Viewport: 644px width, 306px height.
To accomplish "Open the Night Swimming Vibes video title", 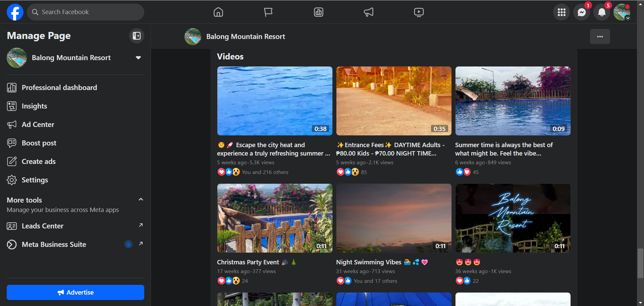I will 382,262.
